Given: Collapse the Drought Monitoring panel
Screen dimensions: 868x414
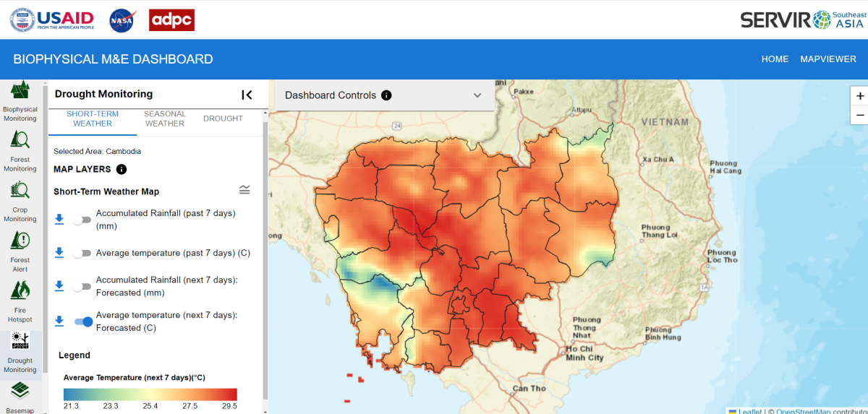Looking at the screenshot, I should [247, 95].
